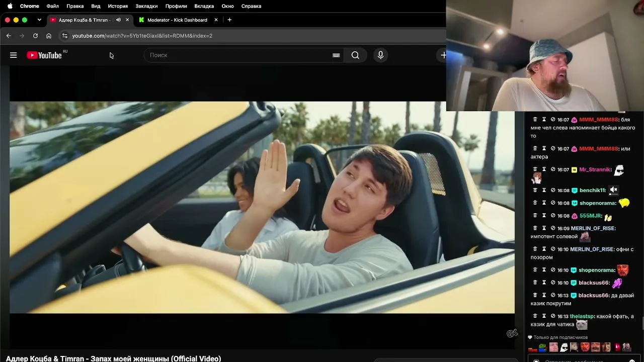Open Mr_Strannik username in chat
Image resolution: width=644 pixels, height=362 pixels.
[595, 170]
